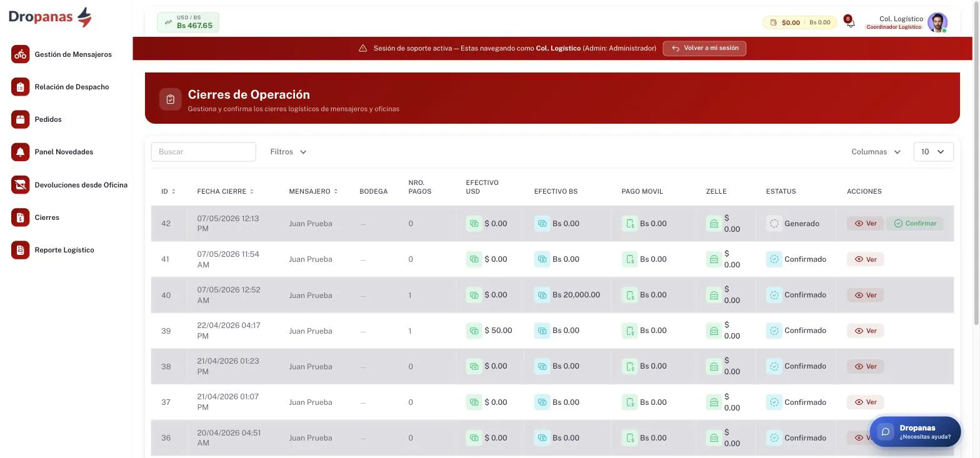Click the Cierres de Operación header clipboard icon

tap(170, 99)
